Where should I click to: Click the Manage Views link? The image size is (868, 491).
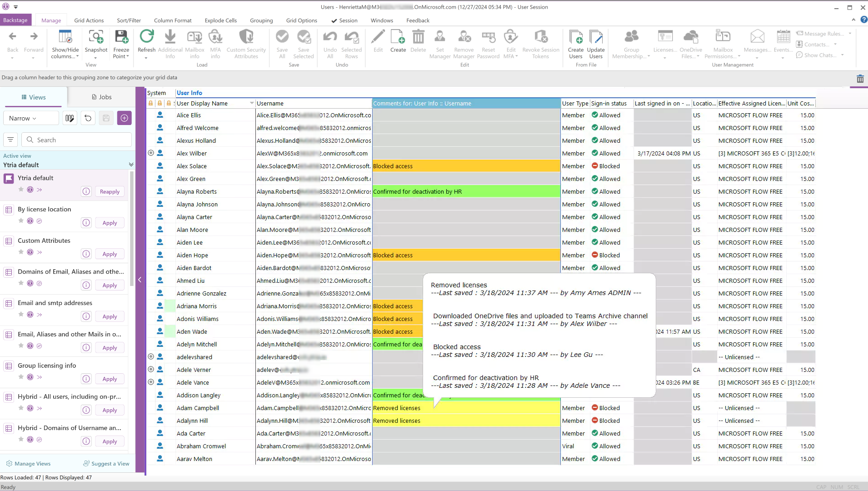point(32,464)
